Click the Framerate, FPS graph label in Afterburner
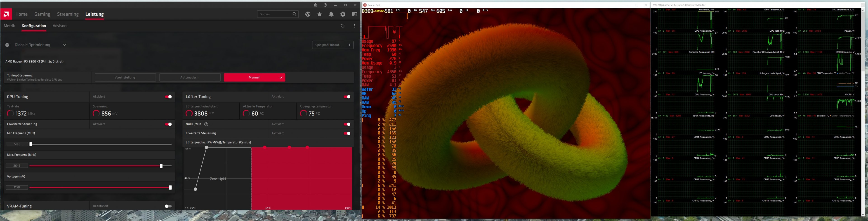The height and width of the screenshot is (221, 868). coord(707,10)
